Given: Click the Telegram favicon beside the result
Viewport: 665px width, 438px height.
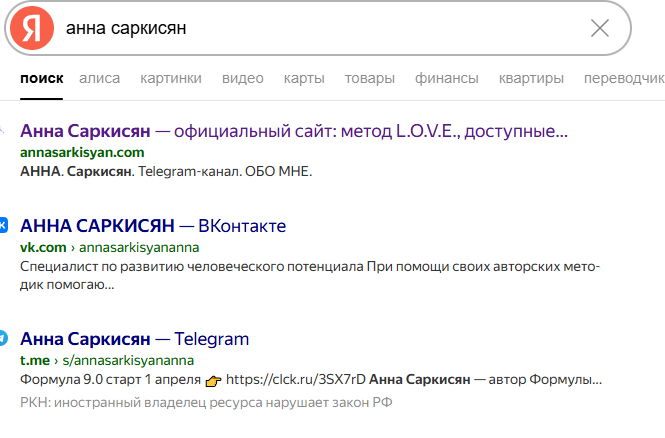Looking at the screenshot, I should pyautogui.click(x=3, y=338).
